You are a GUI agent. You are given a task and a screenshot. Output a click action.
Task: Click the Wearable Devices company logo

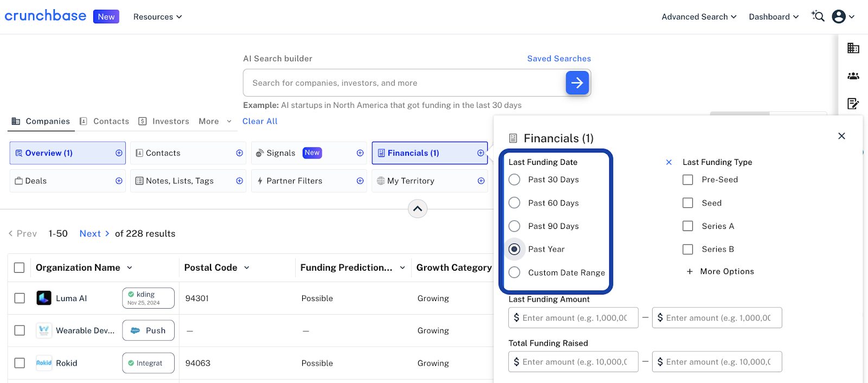[x=44, y=330]
